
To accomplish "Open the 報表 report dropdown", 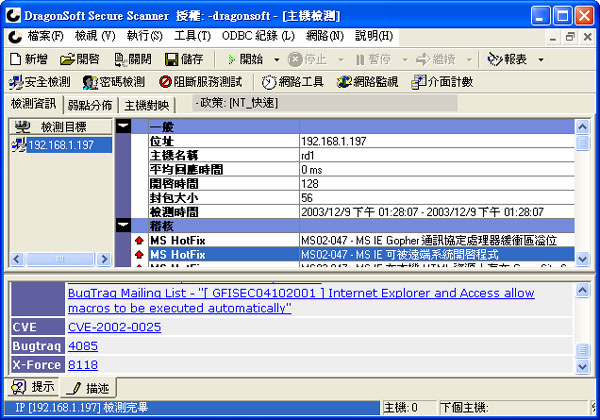I will [542, 59].
